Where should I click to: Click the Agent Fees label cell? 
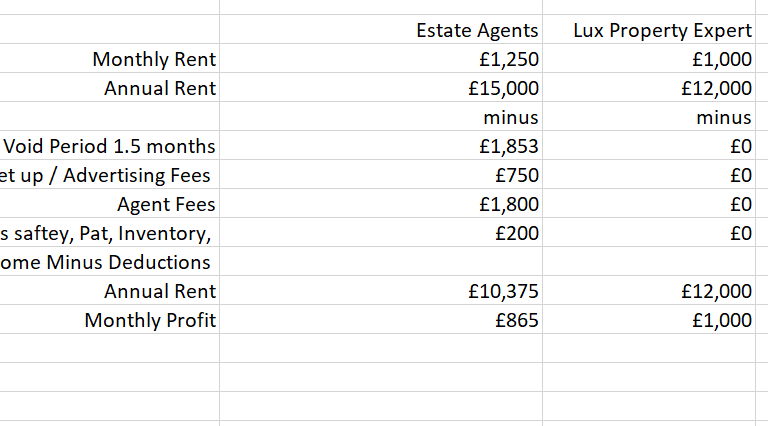click(166, 205)
